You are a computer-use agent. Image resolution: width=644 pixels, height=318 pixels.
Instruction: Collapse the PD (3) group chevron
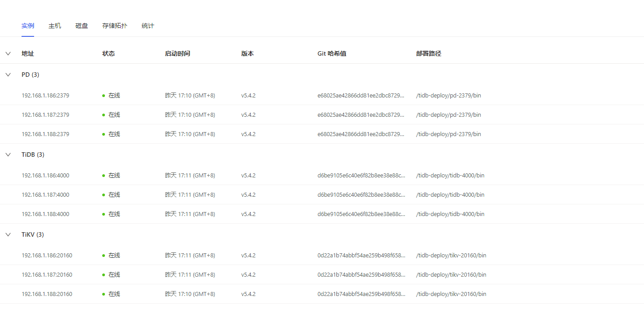pos(8,75)
